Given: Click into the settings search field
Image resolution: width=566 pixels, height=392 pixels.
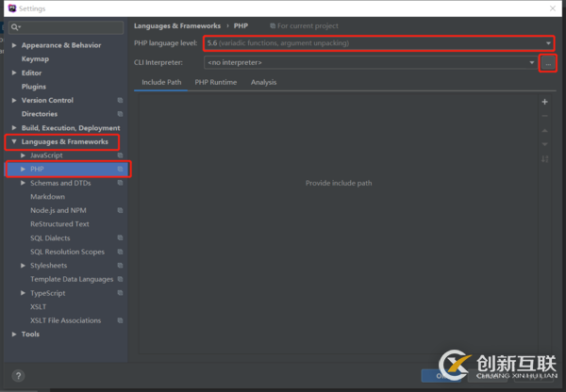Looking at the screenshot, I should click(x=66, y=27).
